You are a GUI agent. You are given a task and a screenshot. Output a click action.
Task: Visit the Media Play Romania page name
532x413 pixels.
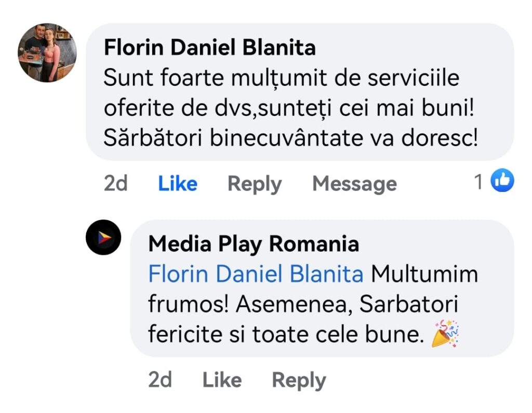point(254,244)
